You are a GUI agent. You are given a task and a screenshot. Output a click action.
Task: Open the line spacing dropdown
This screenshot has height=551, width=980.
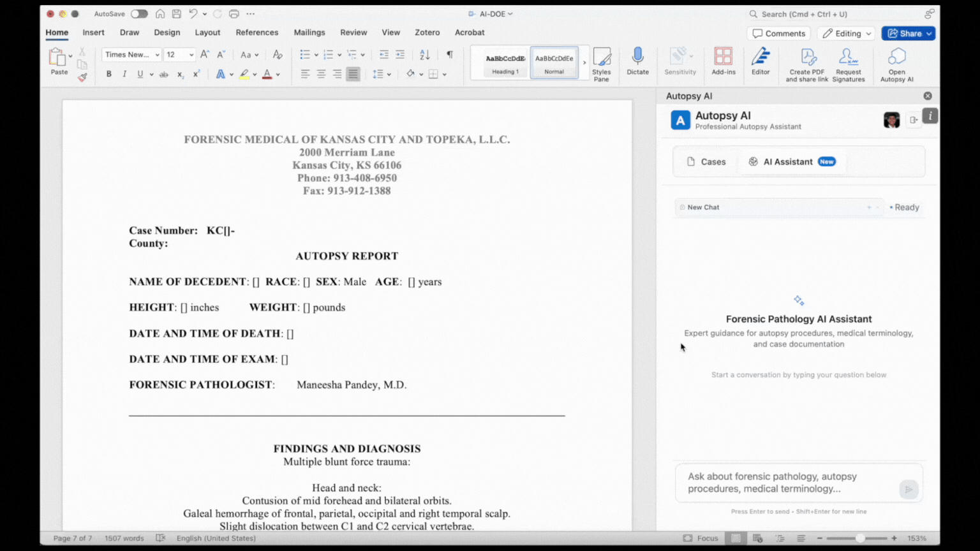(x=382, y=73)
